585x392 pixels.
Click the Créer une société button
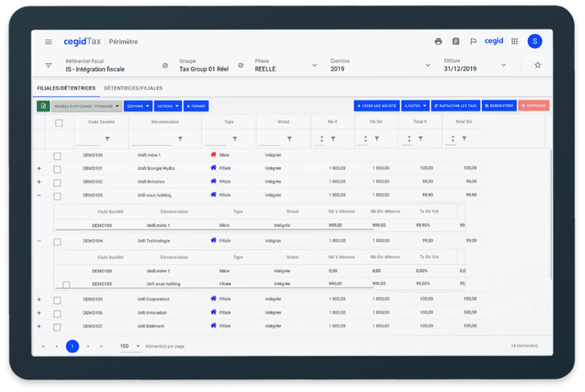(376, 106)
